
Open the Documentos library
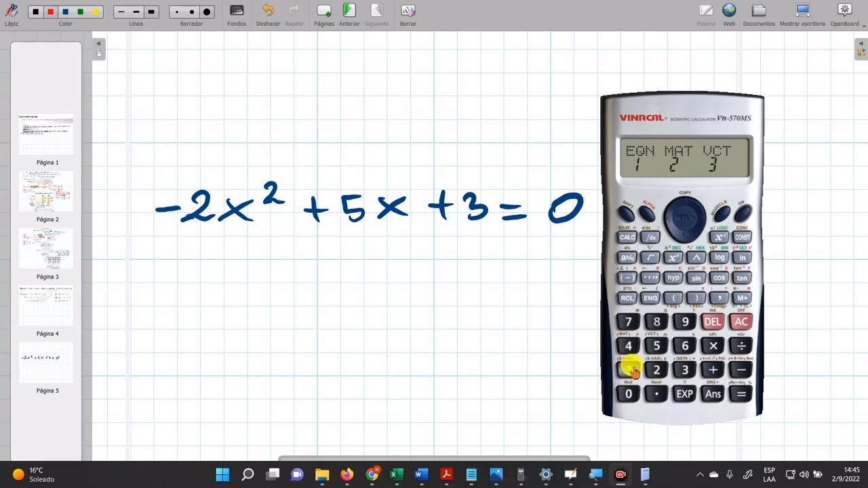tap(759, 12)
